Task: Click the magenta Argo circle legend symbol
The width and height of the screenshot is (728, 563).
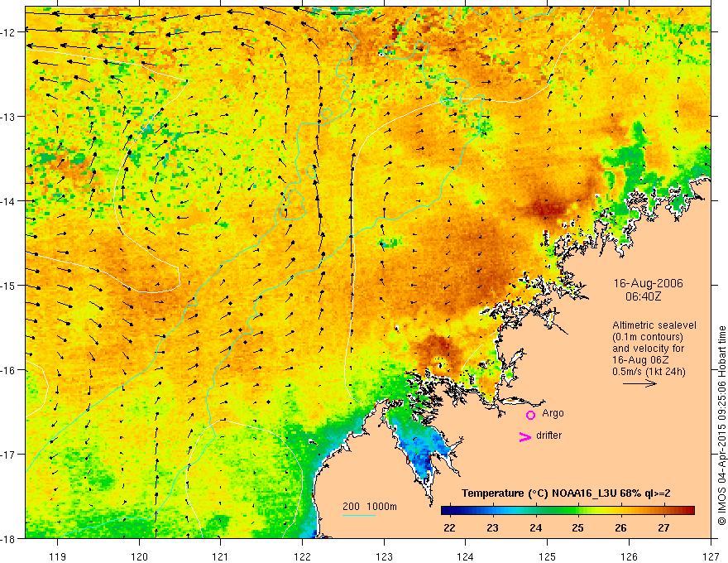Action: point(530,415)
